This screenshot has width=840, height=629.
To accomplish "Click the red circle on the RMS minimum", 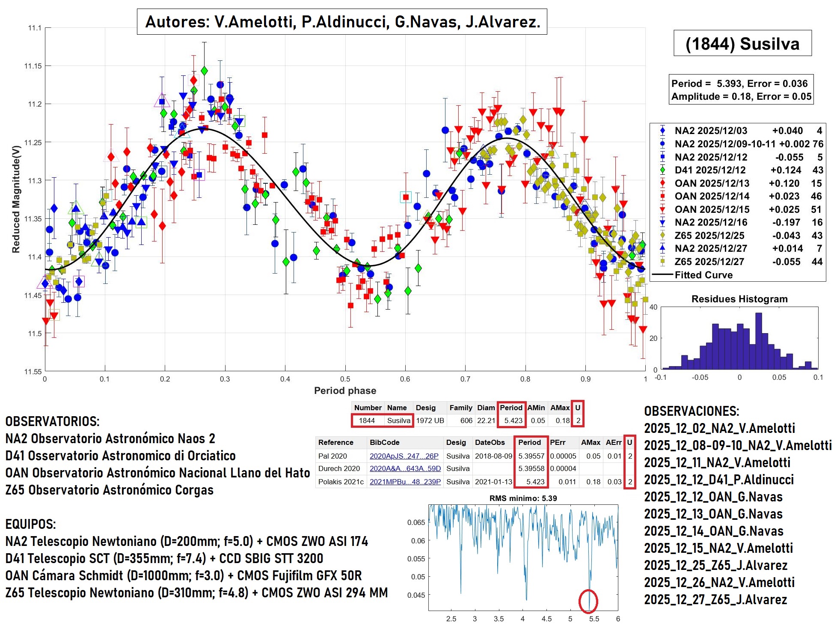I will click(x=588, y=601).
